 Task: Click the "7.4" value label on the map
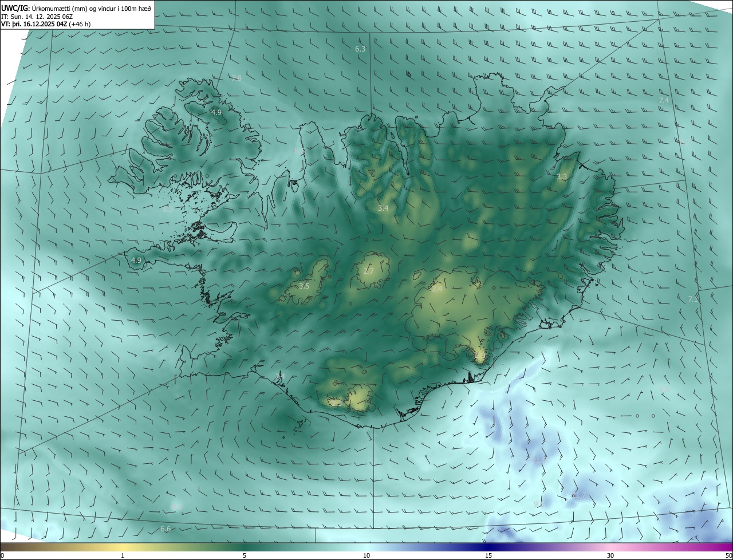(664, 100)
